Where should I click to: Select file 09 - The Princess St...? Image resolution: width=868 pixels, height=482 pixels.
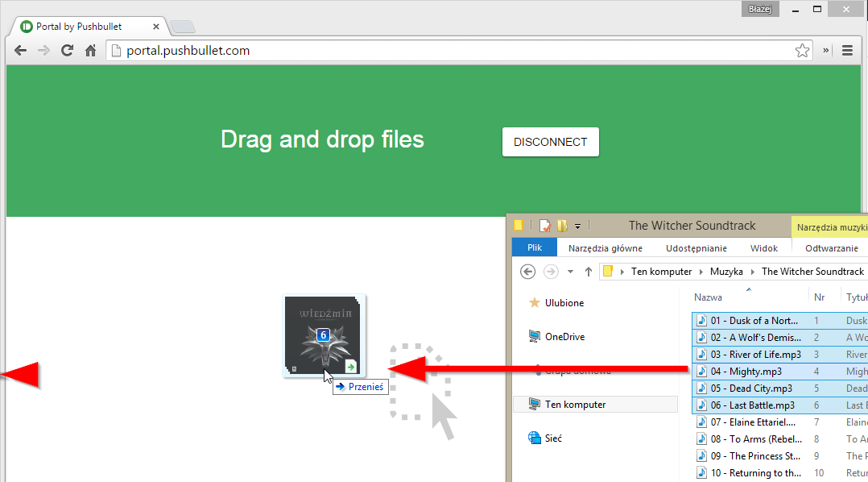[755, 456]
